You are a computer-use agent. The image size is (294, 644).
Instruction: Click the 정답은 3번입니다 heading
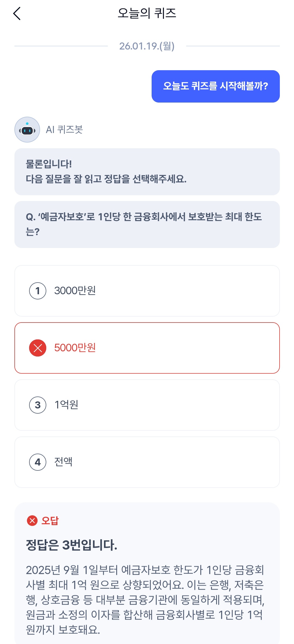(72, 545)
